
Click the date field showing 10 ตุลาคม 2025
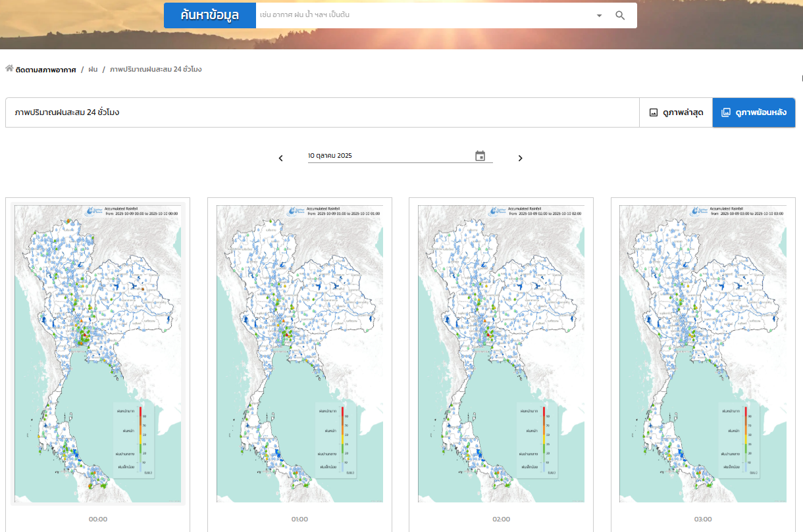[x=388, y=156]
